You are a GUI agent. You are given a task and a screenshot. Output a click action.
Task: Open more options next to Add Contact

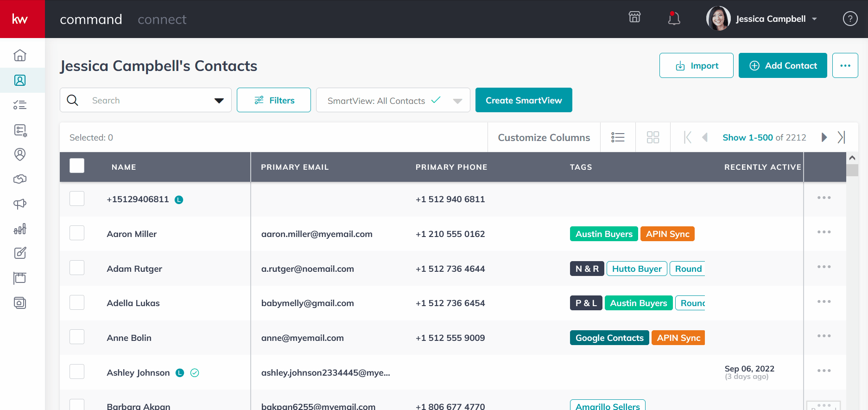(845, 65)
